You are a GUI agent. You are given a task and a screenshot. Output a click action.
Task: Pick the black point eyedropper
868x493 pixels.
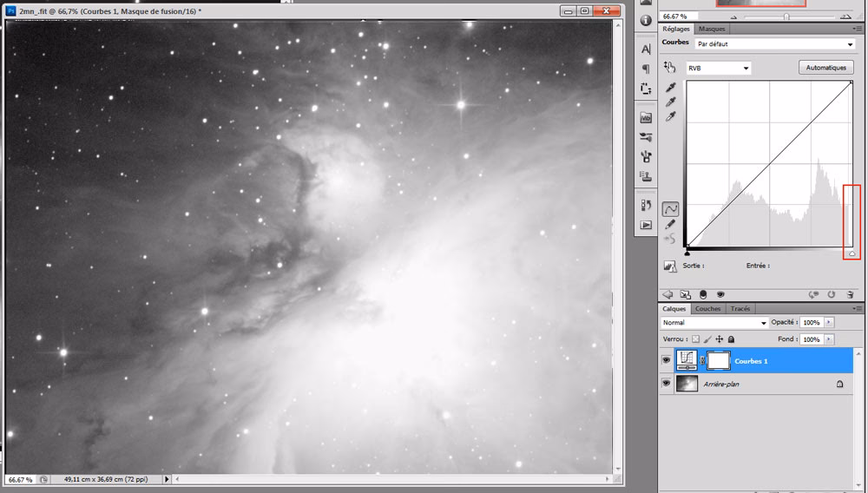pyautogui.click(x=670, y=88)
